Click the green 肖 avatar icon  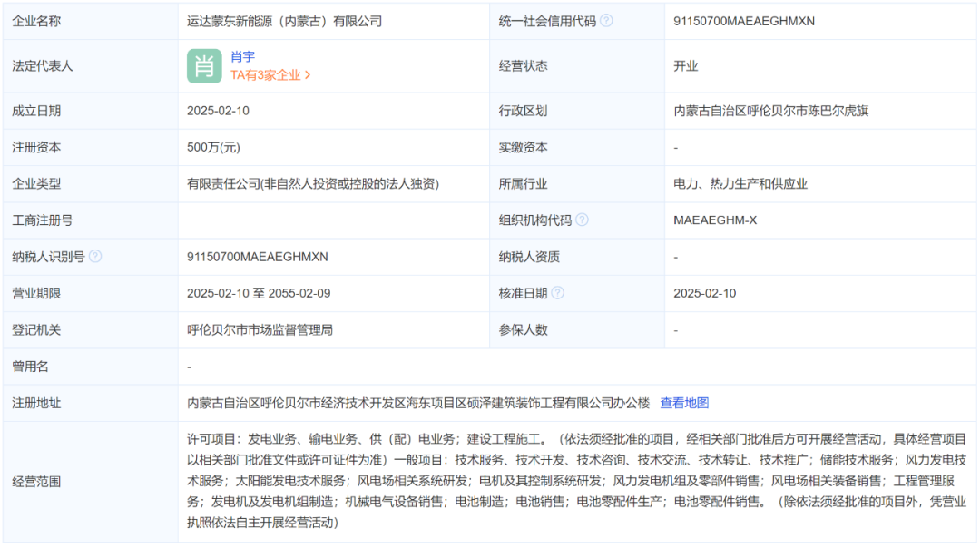[204, 66]
